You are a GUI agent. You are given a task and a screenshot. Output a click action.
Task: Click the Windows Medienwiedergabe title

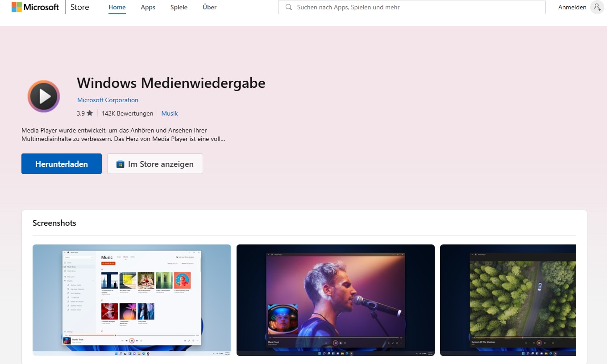(x=171, y=83)
